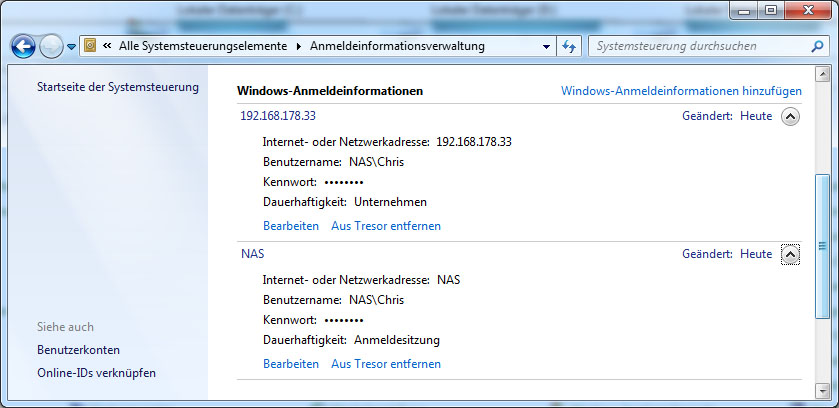Image resolution: width=839 pixels, height=408 pixels.
Task: Maximize the Control Panel window
Action: click(771, 11)
